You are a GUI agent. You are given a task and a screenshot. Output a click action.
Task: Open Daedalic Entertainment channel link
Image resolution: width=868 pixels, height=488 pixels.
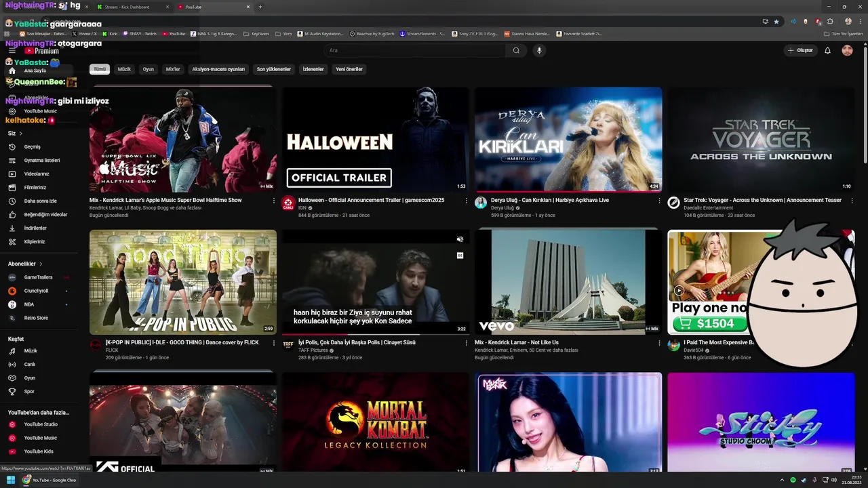(x=709, y=208)
